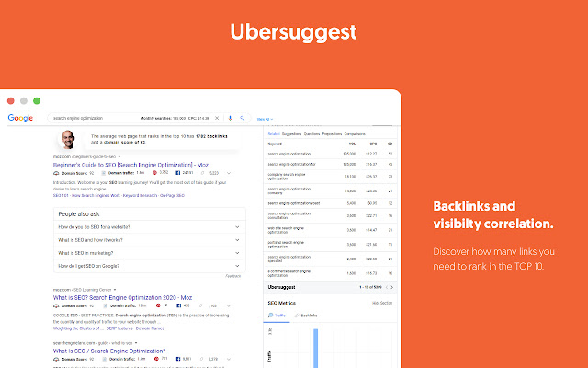Open the moz.com SEO Learning Center URL dropdown arrow

pyautogui.click(x=115, y=290)
